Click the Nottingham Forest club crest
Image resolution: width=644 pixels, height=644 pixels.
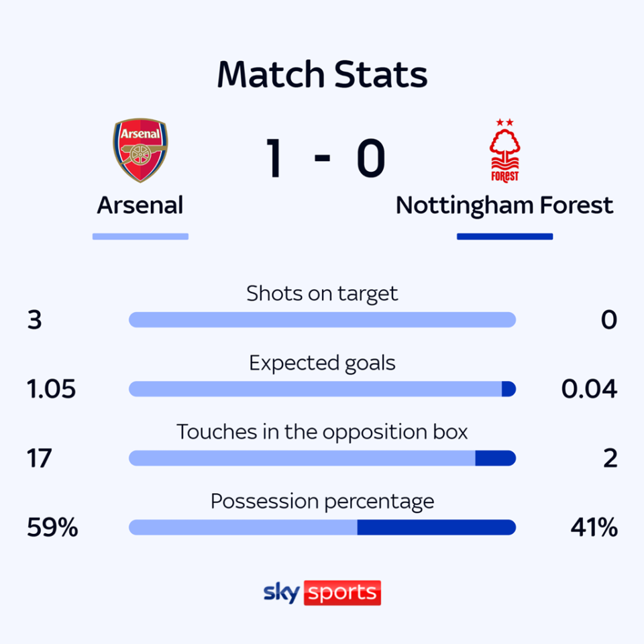tap(504, 151)
